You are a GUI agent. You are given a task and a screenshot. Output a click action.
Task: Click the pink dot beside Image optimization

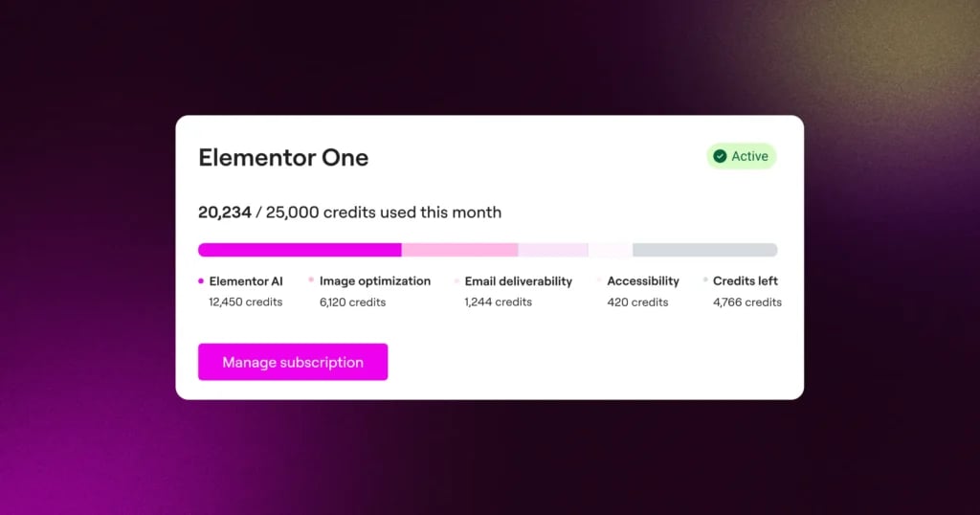coord(312,281)
